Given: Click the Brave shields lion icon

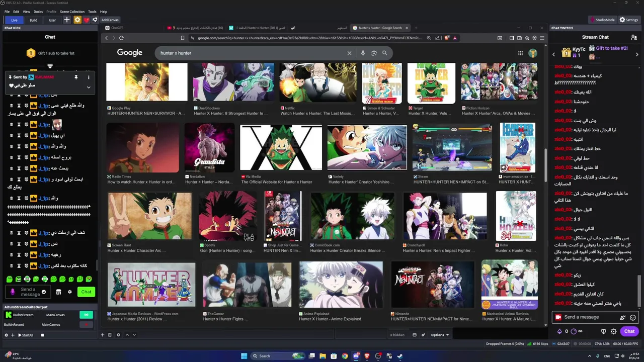Looking at the screenshot, I should 446,38.
